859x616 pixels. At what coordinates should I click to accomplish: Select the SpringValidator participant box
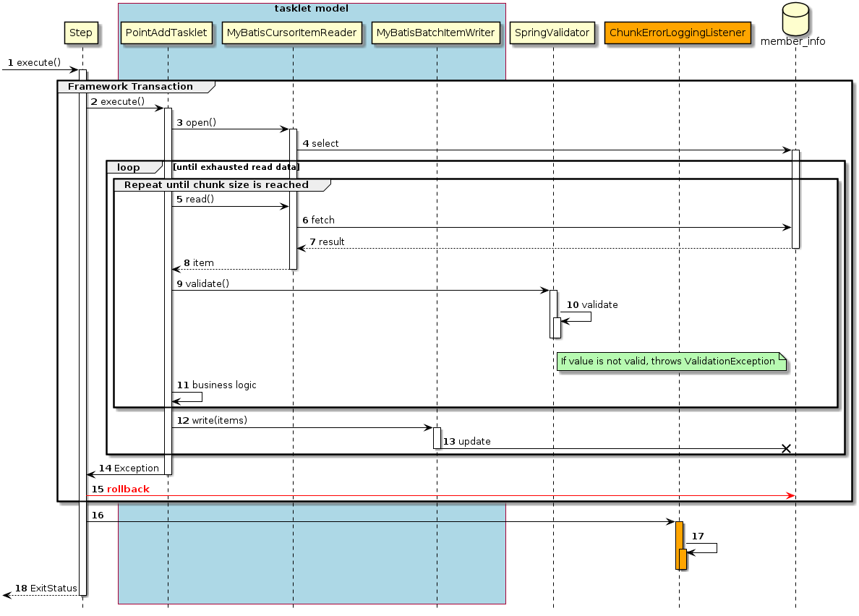(552, 33)
